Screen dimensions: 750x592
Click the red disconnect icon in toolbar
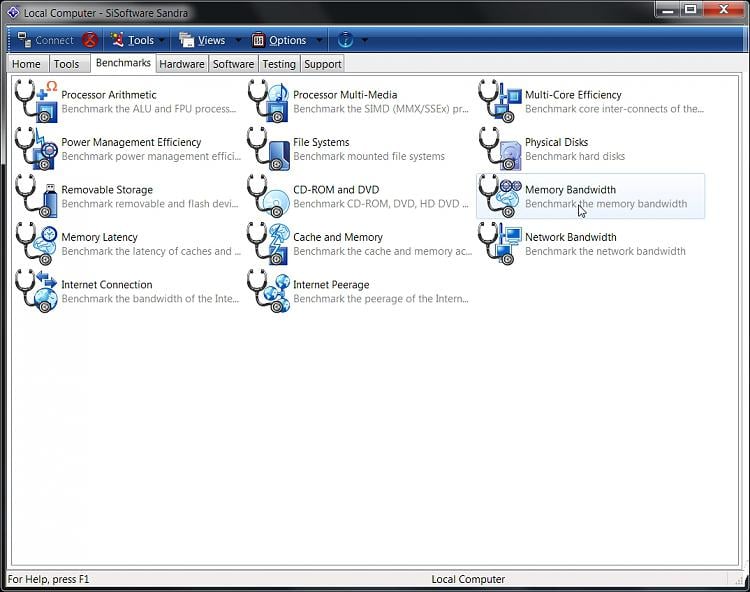pos(90,40)
